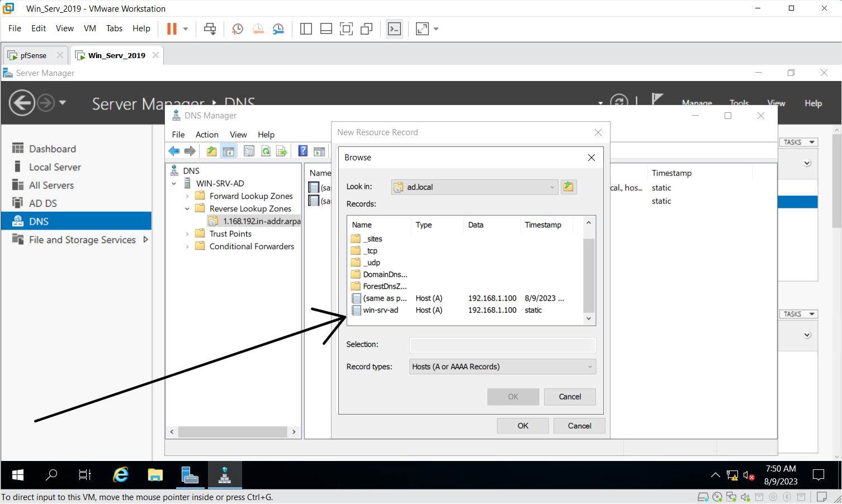Select the Win_Serv_2019 VM tab
842x504 pixels.
point(117,55)
